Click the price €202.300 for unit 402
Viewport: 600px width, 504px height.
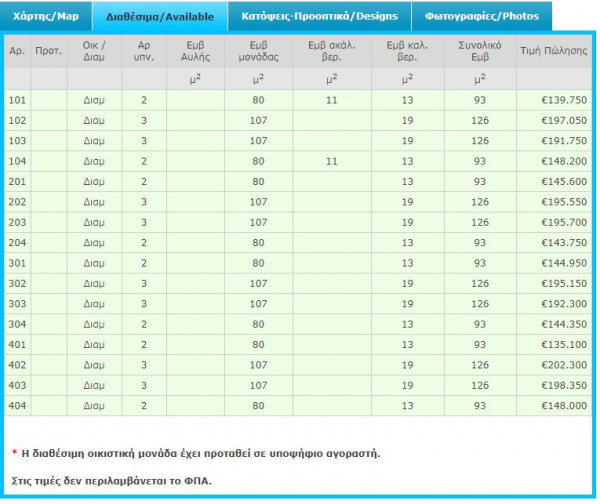[564, 365]
